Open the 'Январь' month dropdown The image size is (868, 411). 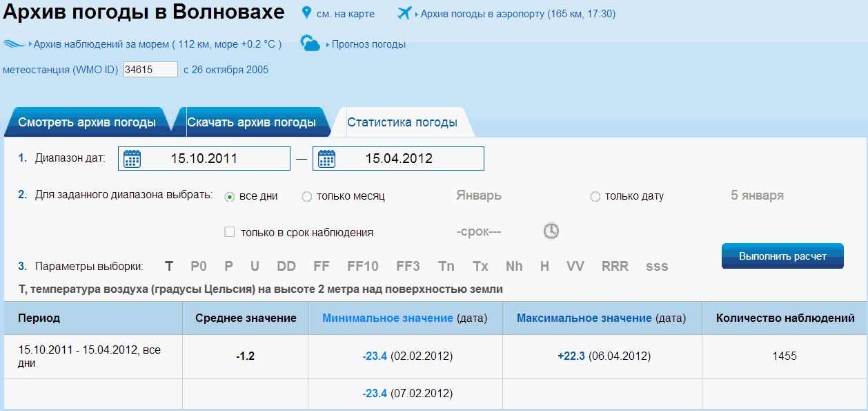(479, 195)
